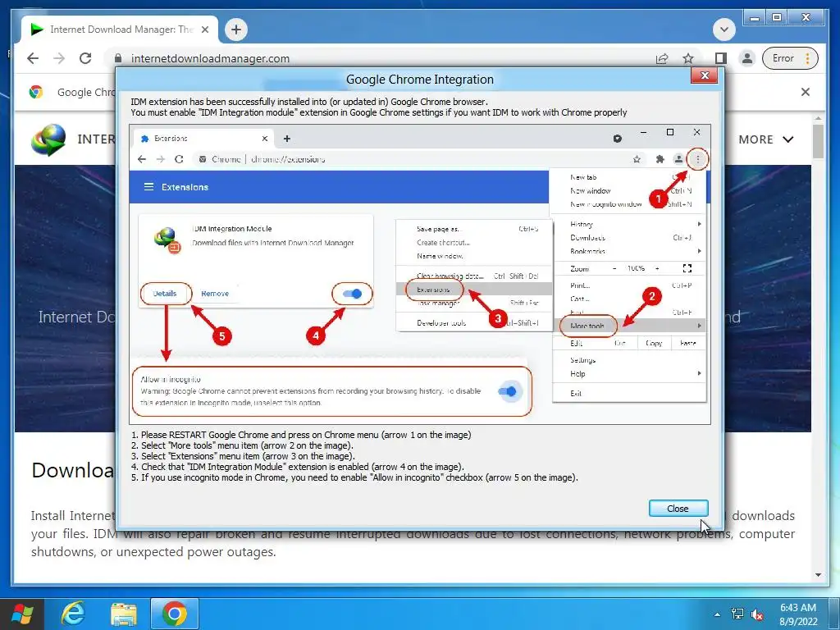Viewport: 840px width, 630px height.
Task: Click the muted volume tray icon
Action: [x=757, y=614]
